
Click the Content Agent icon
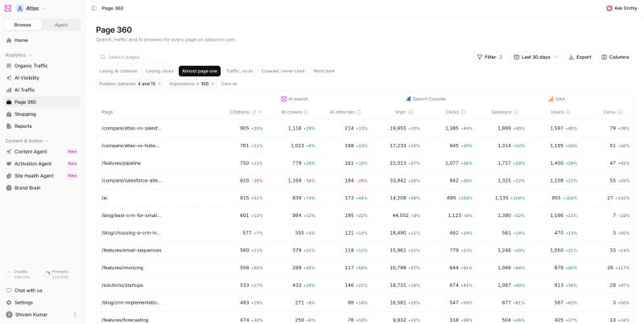click(9, 151)
